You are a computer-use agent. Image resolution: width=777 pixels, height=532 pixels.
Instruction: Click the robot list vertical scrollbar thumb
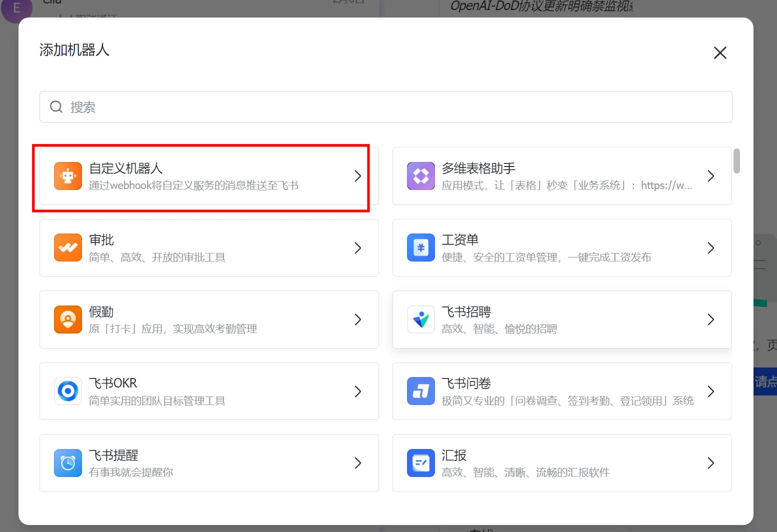(x=736, y=160)
